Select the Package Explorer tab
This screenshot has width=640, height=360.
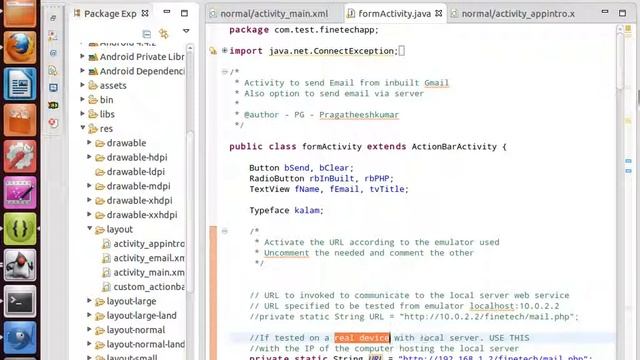tap(110, 14)
